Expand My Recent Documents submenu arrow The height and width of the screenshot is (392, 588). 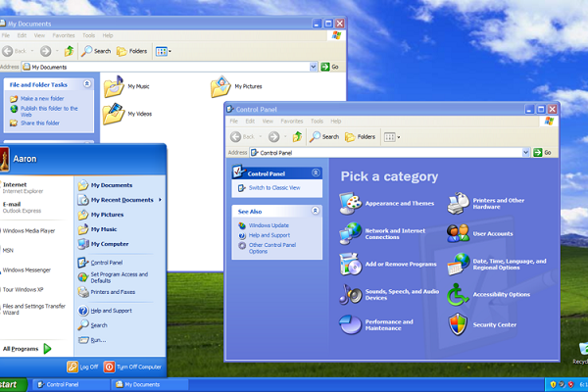(160, 200)
